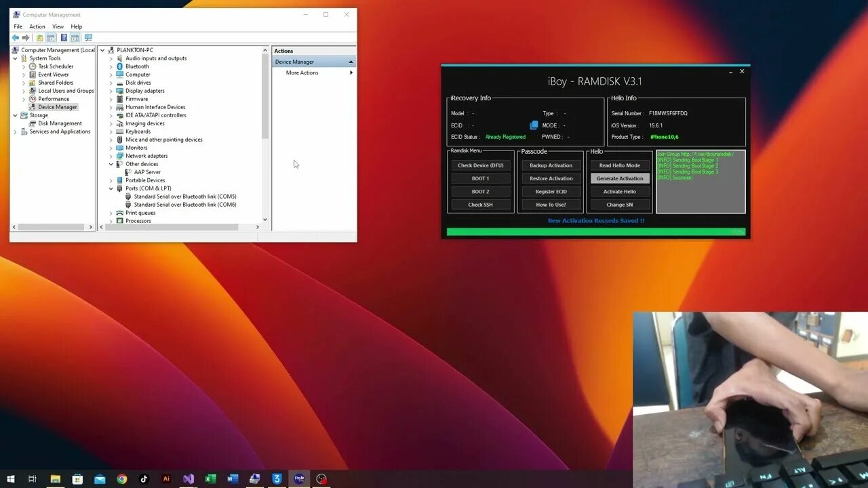Open the Mail app on the taskbar
This screenshot has height=488, width=868.
click(x=100, y=479)
